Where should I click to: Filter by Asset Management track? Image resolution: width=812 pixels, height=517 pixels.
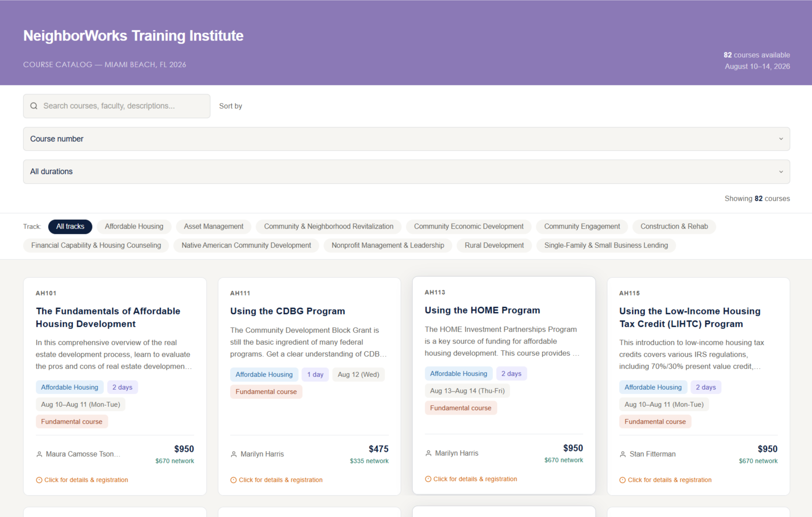tap(214, 226)
